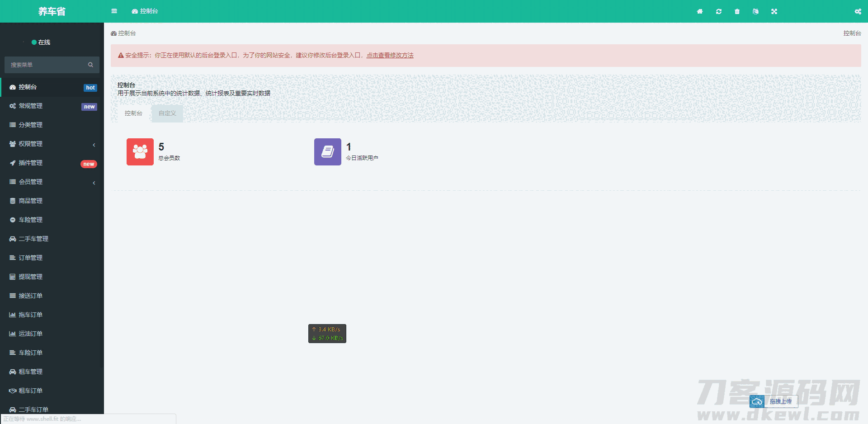The height and width of the screenshot is (424, 868).
Task: Open 车险订单 in the sidebar
Action: pos(52,353)
